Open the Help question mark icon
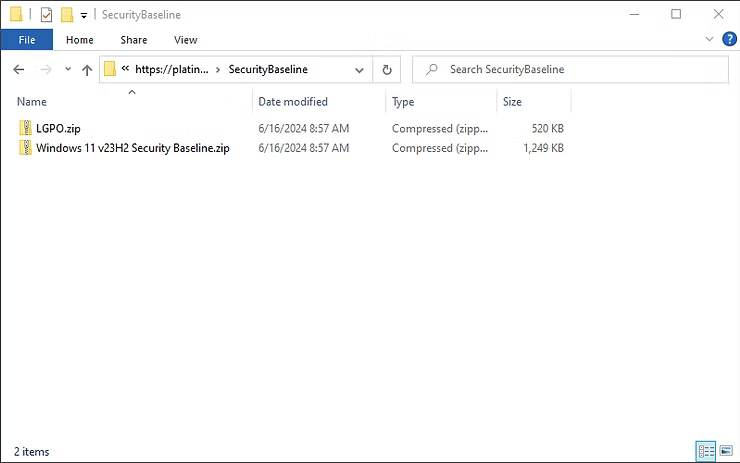Screen dimensions: 740x463 tap(729, 39)
